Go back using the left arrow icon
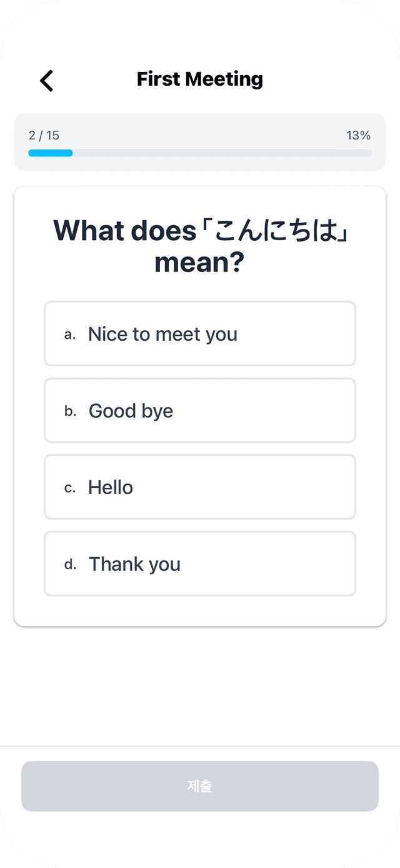This screenshot has height=868, width=400. 47,81
